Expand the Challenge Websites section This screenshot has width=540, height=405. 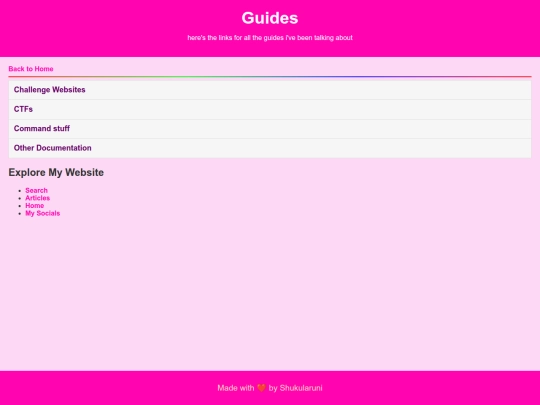click(x=270, y=90)
